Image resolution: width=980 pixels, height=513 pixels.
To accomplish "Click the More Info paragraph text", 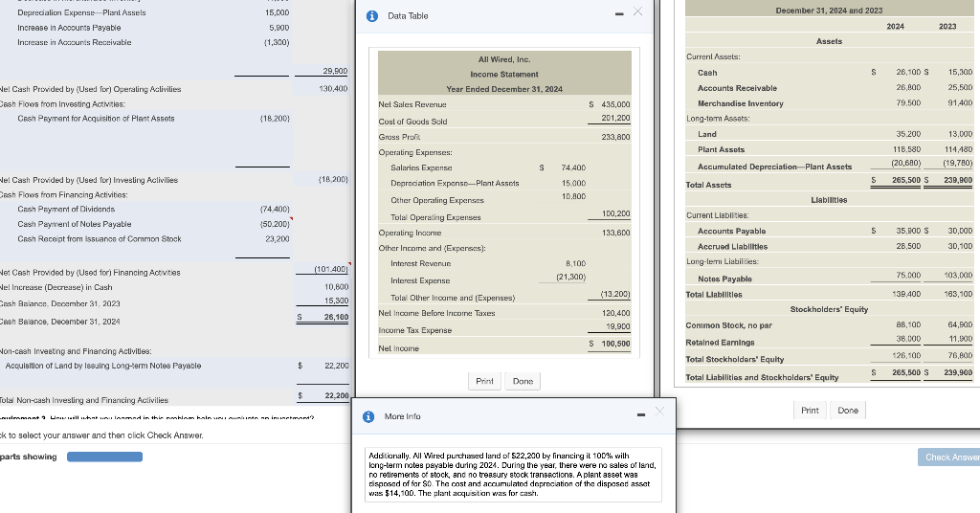I will (513, 475).
